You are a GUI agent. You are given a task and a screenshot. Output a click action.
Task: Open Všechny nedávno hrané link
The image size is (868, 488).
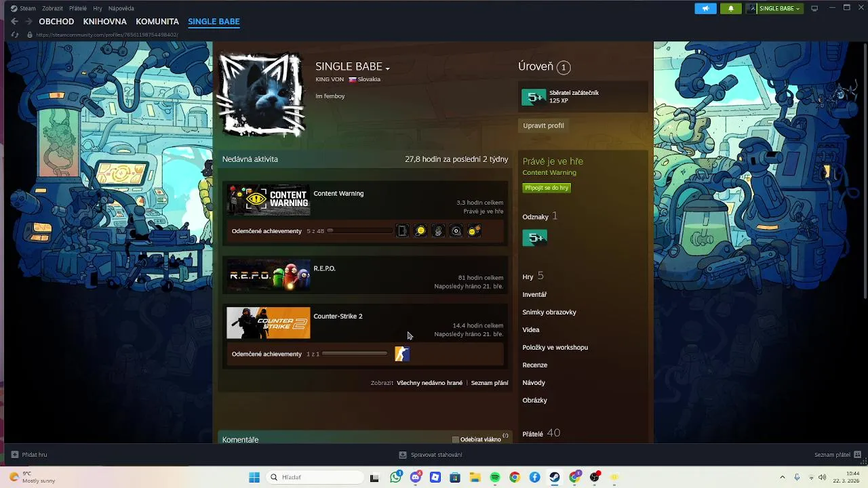tap(429, 383)
